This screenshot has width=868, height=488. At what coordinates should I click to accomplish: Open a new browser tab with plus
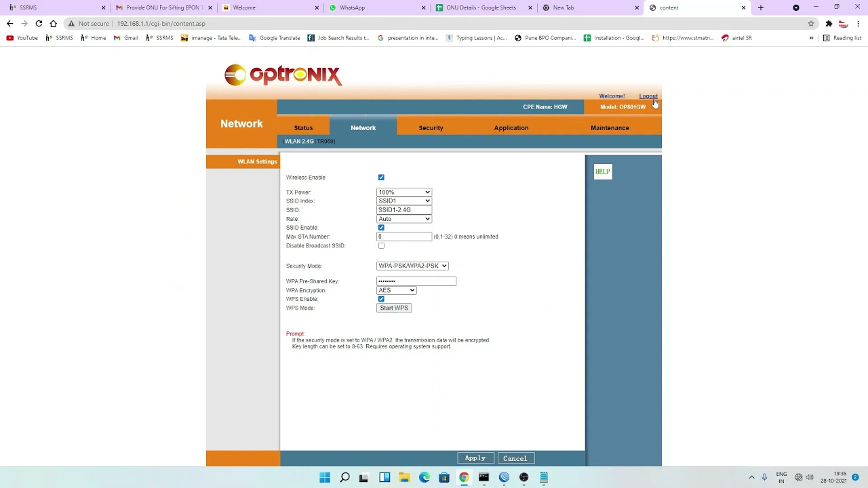[x=761, y=7]
